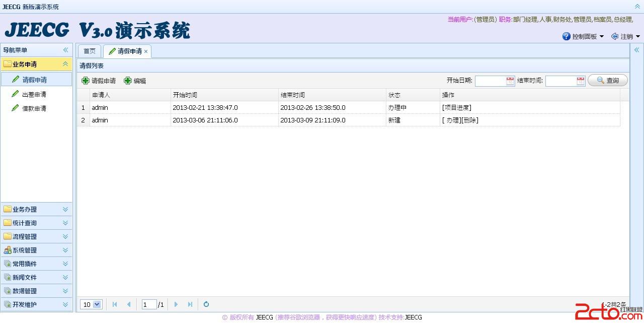The width and height of the screenshot is (644, 325).
Task: Collapse the 业务申请 accordion section
Action: [65, 64]
